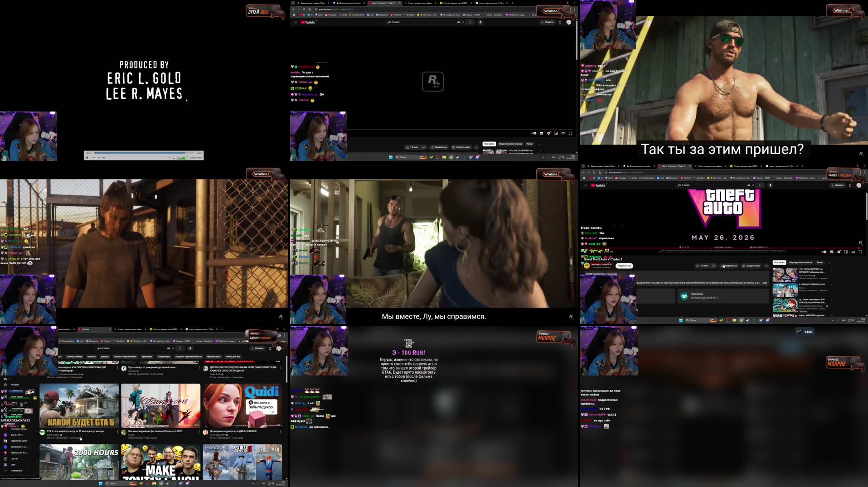Click Создать клип in May 26 2026 screenshot
Image resolution: width=868 pixels, height=487 pixels.
[x=751, y=265]
